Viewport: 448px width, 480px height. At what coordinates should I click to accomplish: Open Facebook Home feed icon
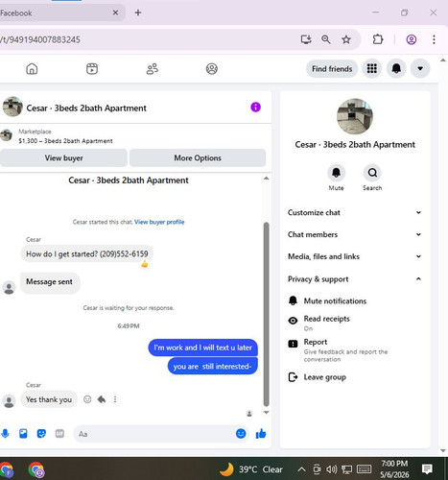(x=32, y=69)
